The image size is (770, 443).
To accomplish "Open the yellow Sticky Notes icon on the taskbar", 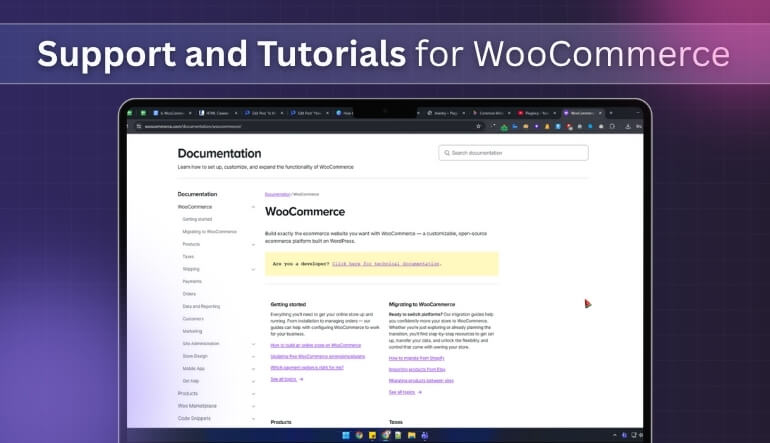I will [x=372, y=435].
